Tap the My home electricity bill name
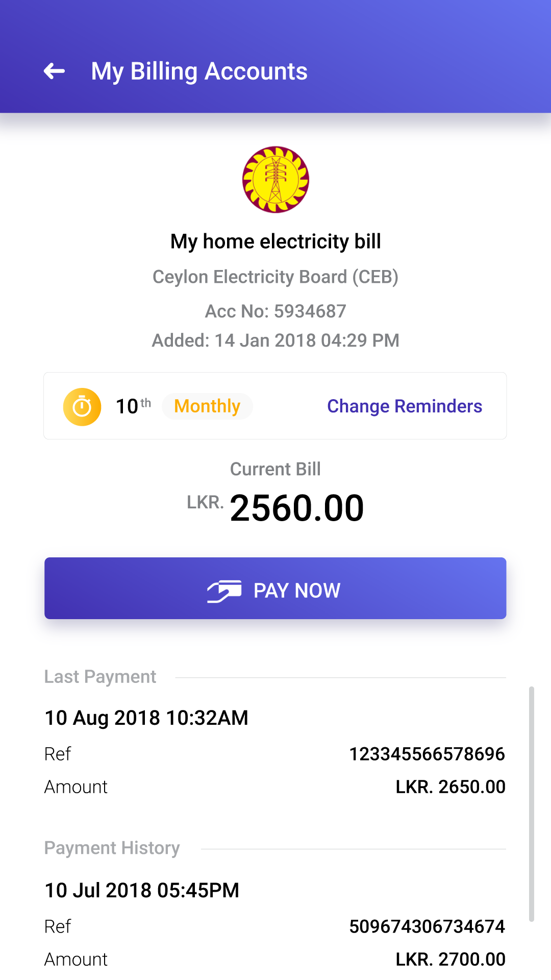The height and width of the screenshot is (980, 551). tap(275, 241)
